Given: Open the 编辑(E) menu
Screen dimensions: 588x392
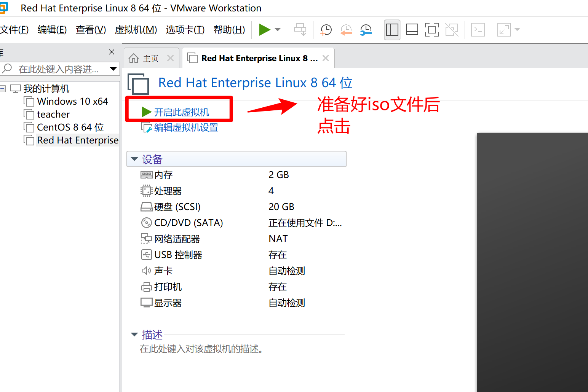Looking at the screenshot, I should 52,30.
